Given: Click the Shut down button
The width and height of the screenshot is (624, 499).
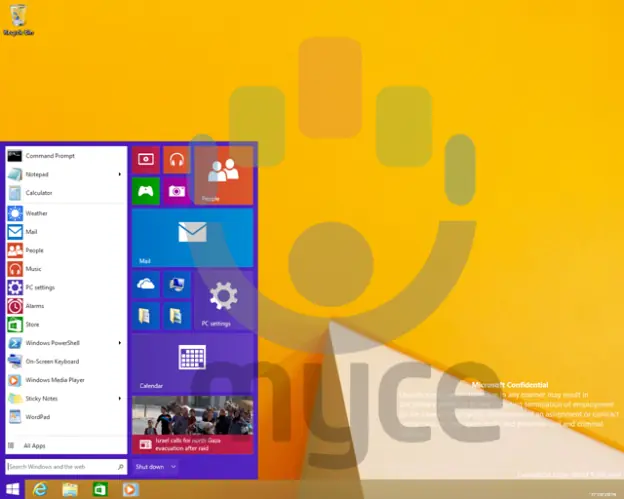Looking at the screenshot, I should pyautogui.click(x=150, y=467).
